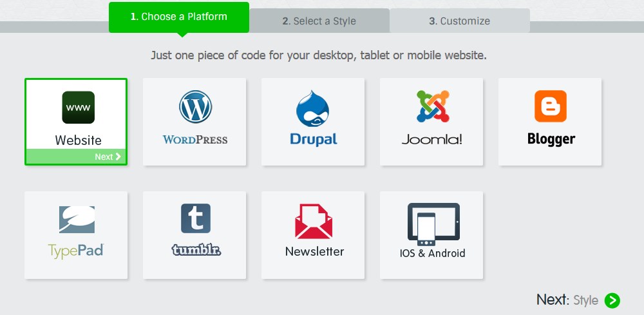This screenshot has width=644, height=315.
Task: Choose the Drupal droplet icon
Action: tap(312, 108)
